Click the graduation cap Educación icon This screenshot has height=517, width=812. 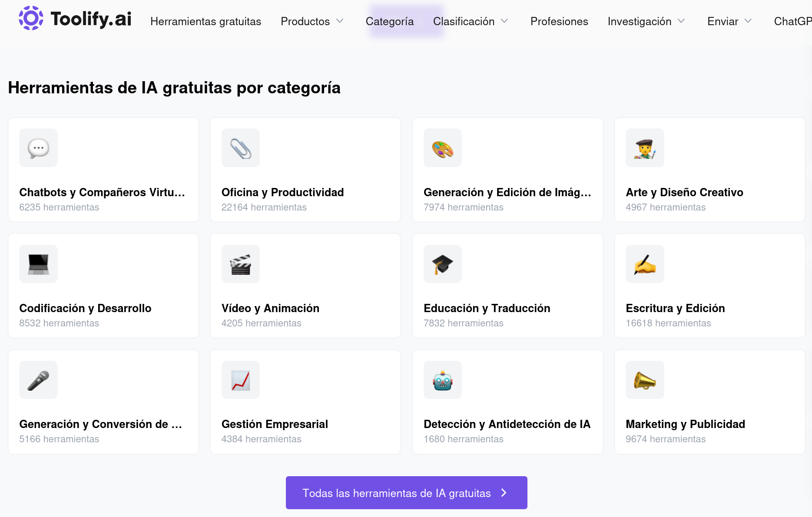(443, 264)
